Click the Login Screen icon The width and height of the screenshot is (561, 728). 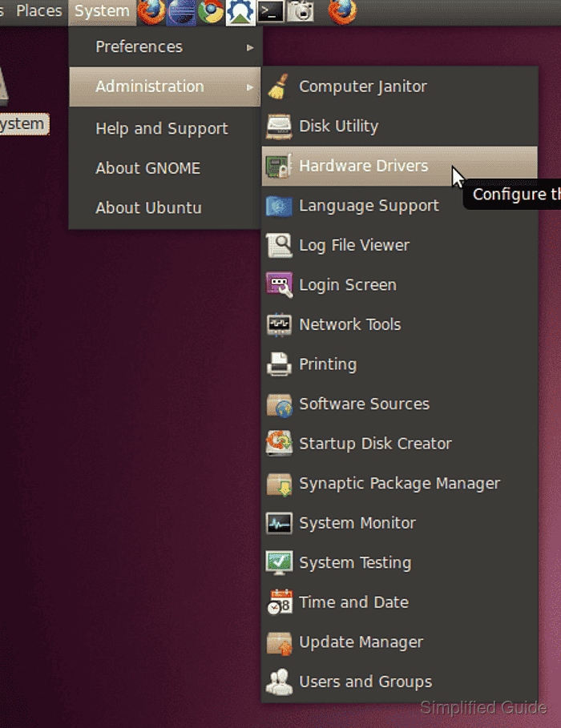click(278, 285)
